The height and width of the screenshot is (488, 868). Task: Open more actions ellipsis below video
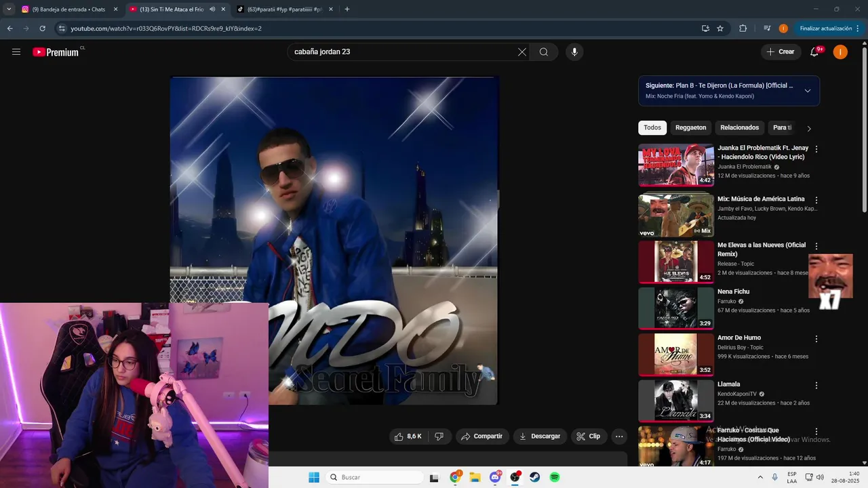click(619, 436)
